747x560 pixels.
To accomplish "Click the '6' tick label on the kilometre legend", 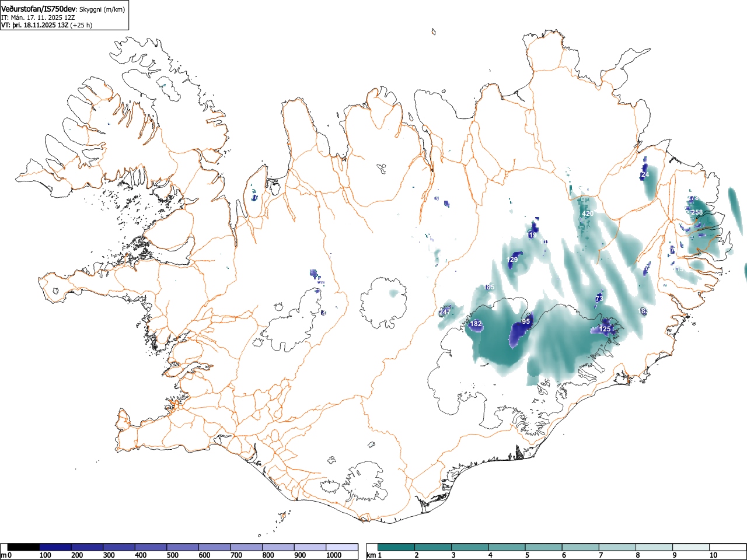I will 564,555.
